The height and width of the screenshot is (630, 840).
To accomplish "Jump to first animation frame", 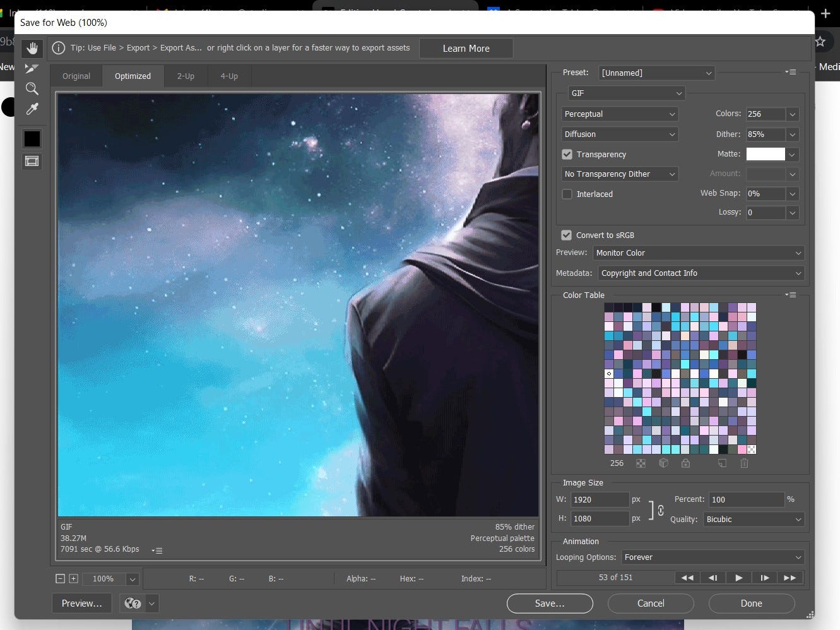I will coord(687,578).
